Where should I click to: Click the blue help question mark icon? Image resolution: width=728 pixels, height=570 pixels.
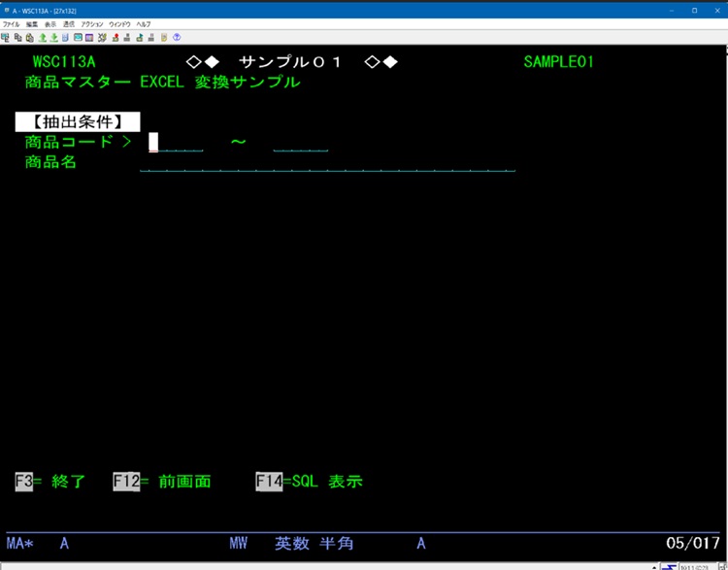(177, 37)
